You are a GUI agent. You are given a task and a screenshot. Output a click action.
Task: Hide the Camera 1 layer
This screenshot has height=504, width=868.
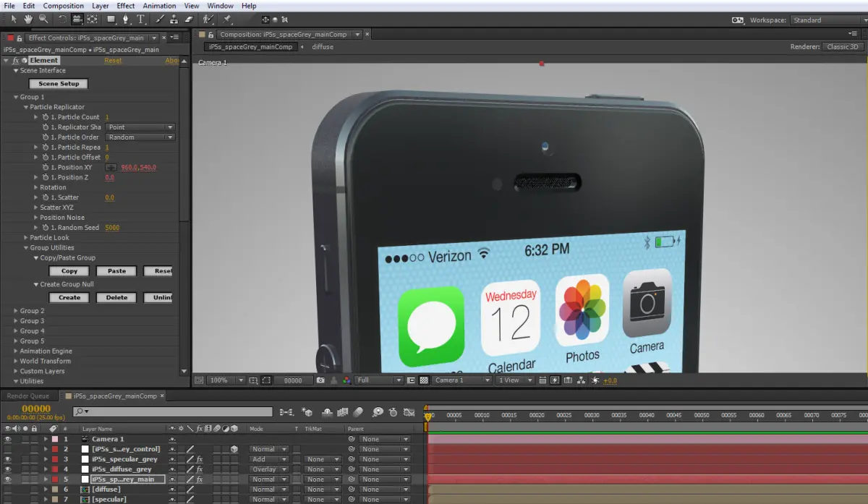8,439
